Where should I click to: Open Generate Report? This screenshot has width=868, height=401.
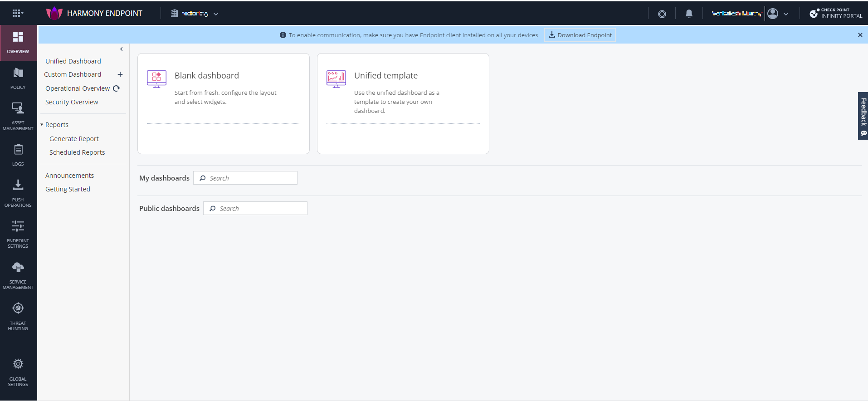click(74, 139)
